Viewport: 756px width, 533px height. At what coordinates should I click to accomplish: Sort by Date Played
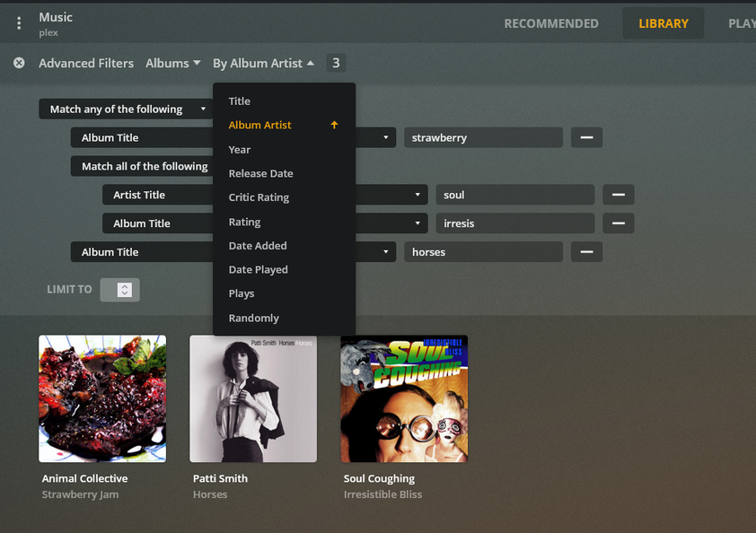coord(284,270)
